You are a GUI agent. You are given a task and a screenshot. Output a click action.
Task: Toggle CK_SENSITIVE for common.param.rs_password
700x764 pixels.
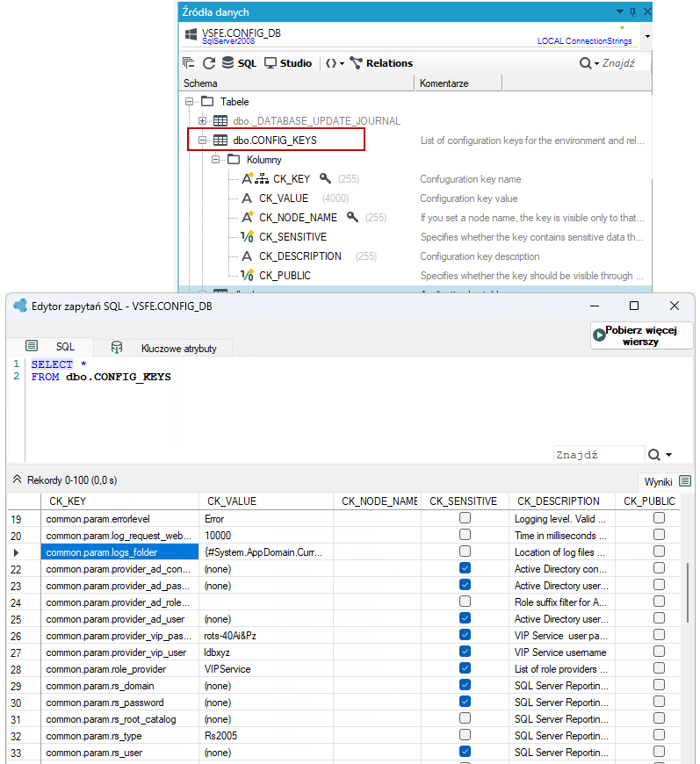(465, 702)
